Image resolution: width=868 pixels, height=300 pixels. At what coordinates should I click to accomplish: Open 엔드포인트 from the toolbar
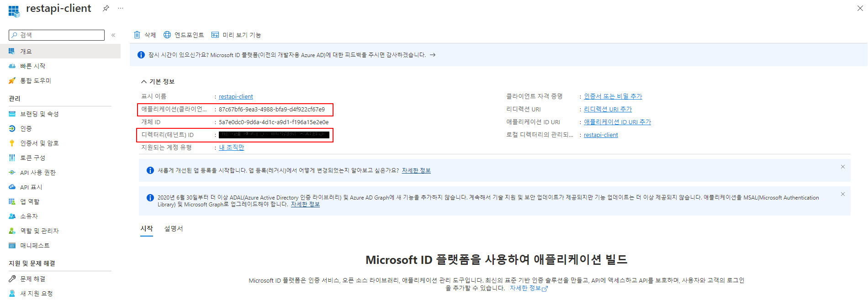coord(184,35)
